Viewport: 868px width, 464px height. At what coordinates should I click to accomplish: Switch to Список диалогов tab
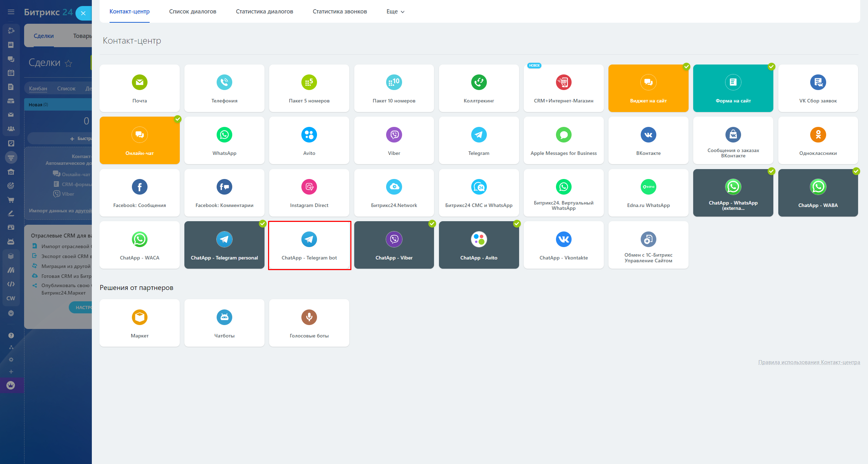click(193, 11)
